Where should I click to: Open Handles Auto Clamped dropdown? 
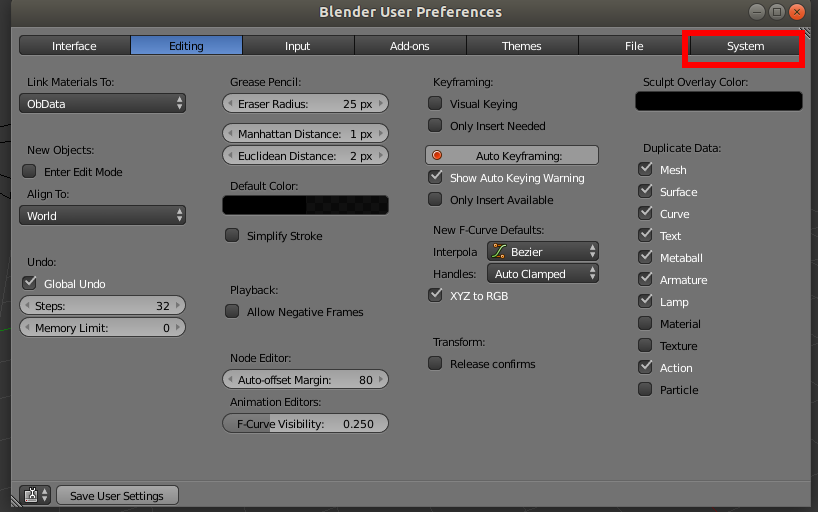click(543, 273)
